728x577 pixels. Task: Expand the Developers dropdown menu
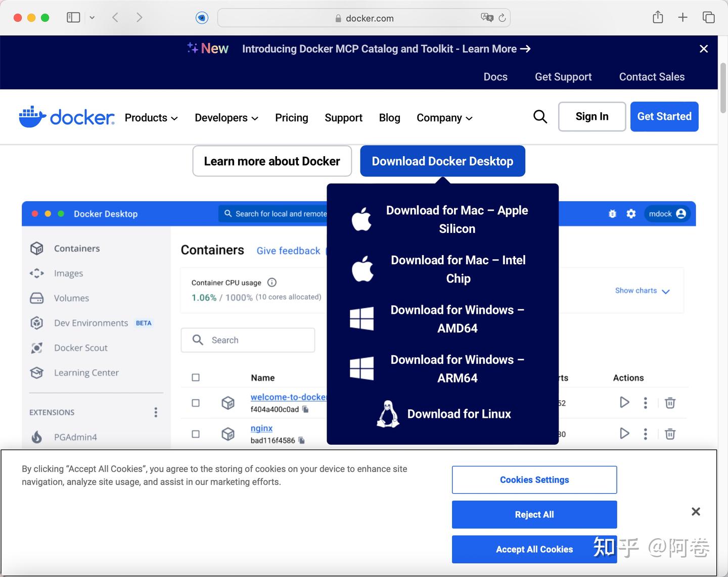pos(226,118)
